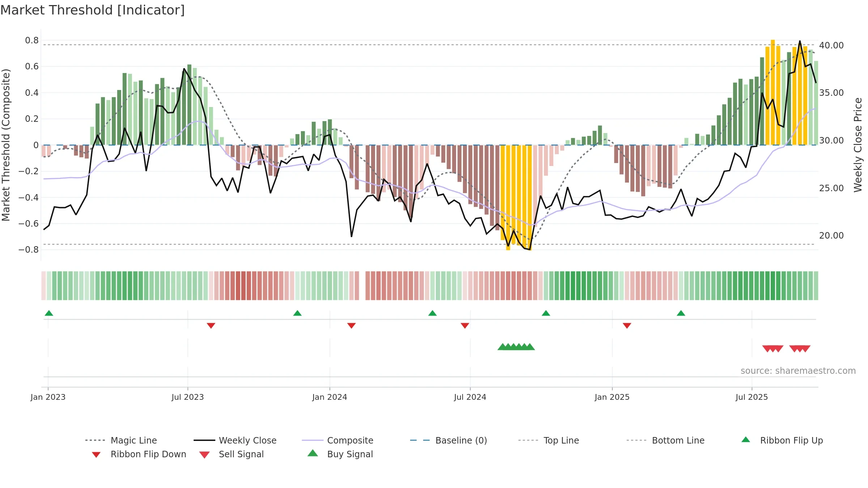Toggle Composite legend entry

coord(337,440)
